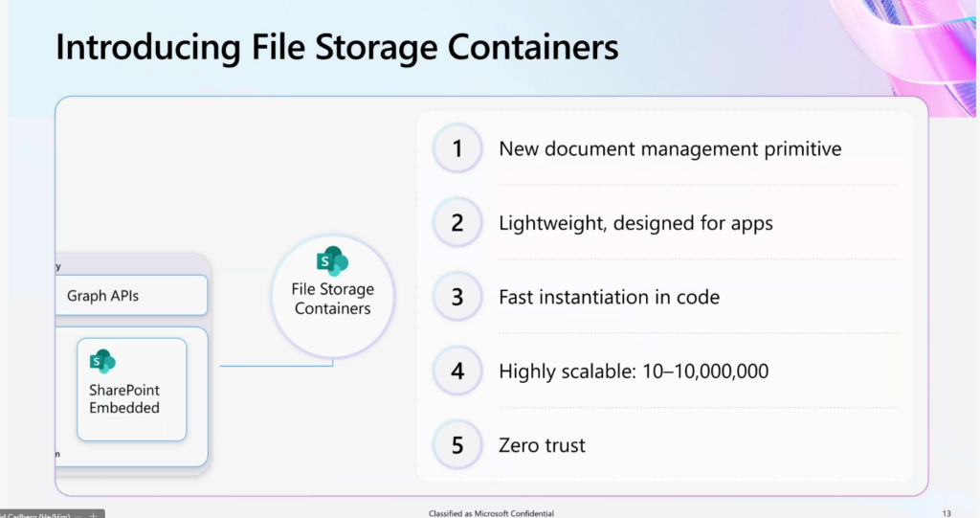Image resolution: width=980 pixels, height=518 pixels.
Task: Click the minus icon on presenter name tag
Action: (78, 514)
